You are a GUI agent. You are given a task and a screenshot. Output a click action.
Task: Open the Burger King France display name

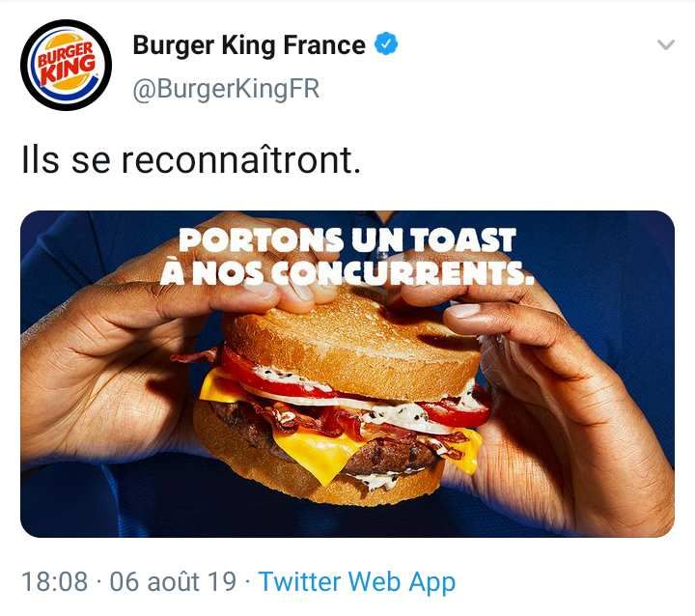[249, 45]
